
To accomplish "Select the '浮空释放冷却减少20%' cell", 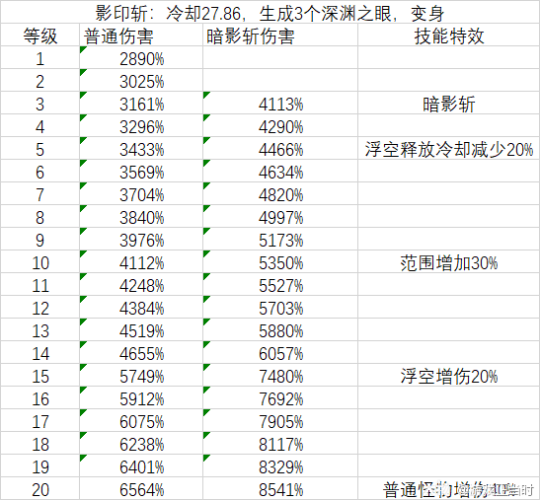I will pos(449,148).
